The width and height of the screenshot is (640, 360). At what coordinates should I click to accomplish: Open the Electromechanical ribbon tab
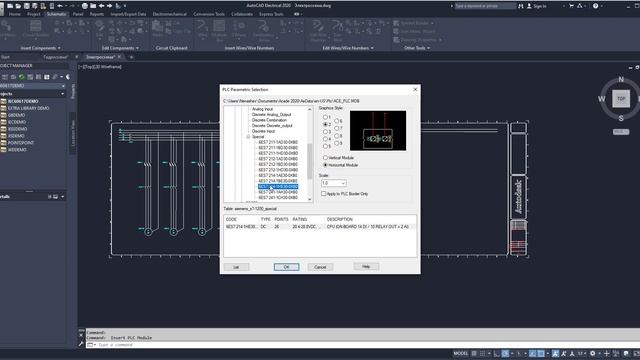[170, 14]
